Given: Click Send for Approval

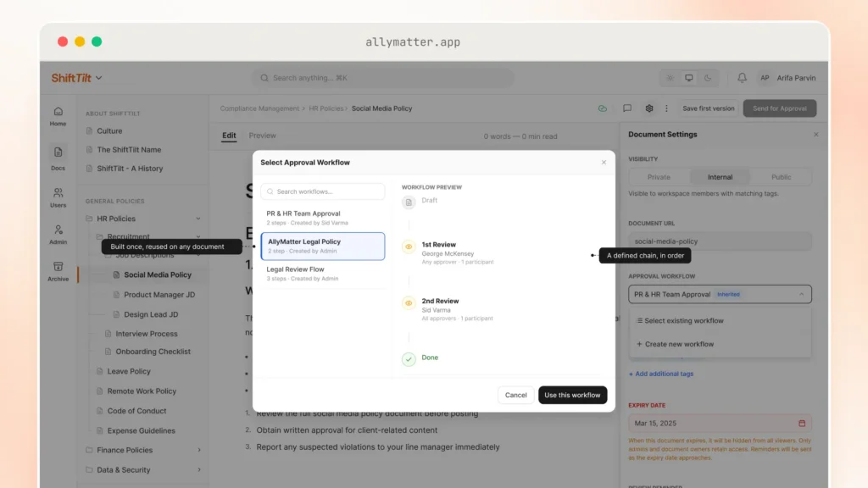Looking at the screenshot, I should 780,108.
